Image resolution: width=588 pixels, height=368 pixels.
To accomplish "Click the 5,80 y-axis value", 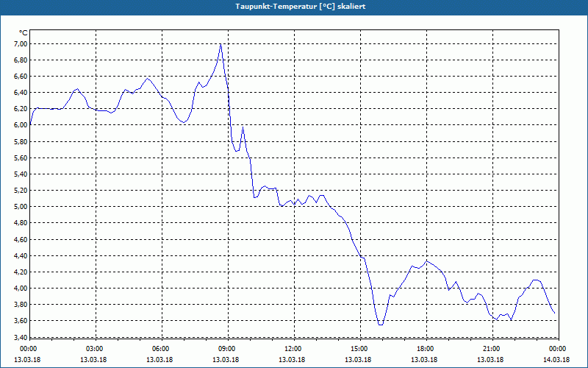I will click(21, 142).
